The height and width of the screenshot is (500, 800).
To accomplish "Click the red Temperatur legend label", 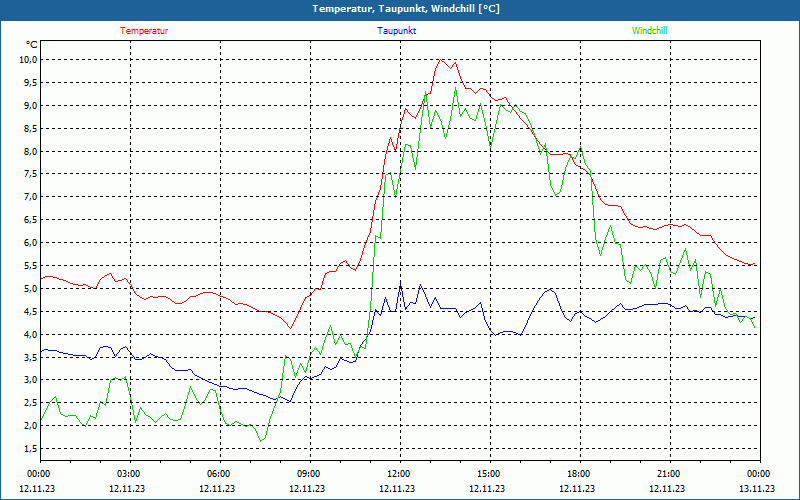I will (144, 31).
